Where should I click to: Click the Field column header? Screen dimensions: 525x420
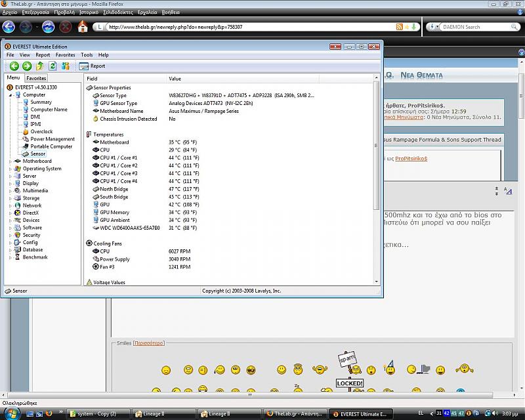(x=125, y=79)
